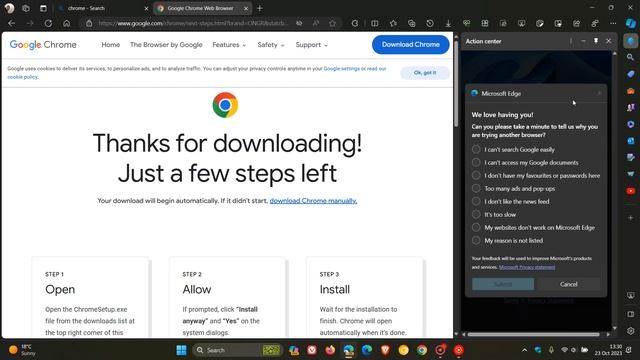Click the web page vertical scrollbar

coord(456,84)
